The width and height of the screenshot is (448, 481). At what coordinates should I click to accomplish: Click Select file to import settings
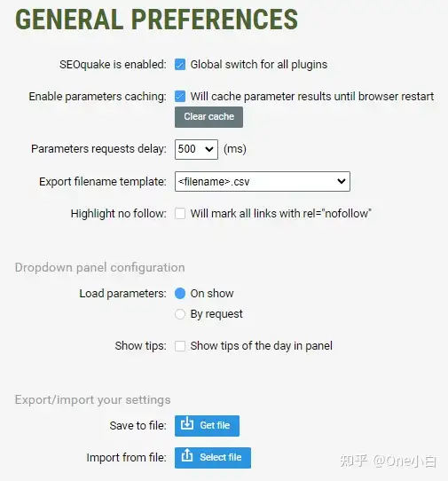213,458
